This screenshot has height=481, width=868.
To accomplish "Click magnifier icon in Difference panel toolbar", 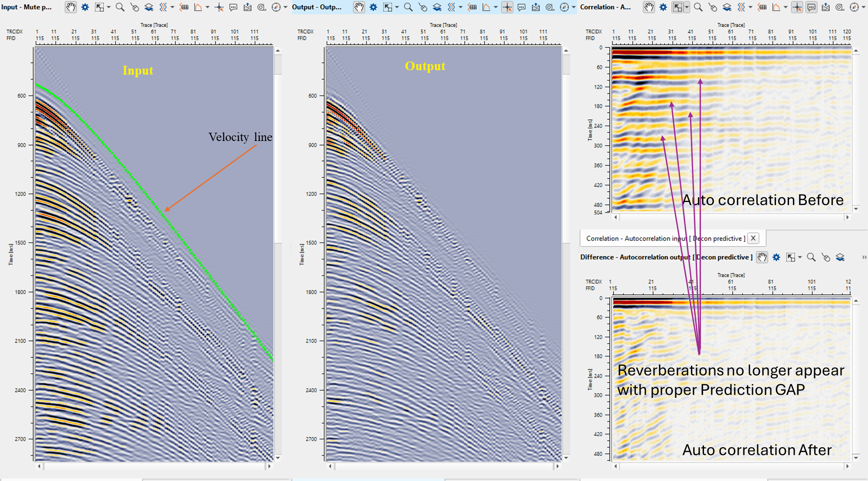I will click(811, 257).
